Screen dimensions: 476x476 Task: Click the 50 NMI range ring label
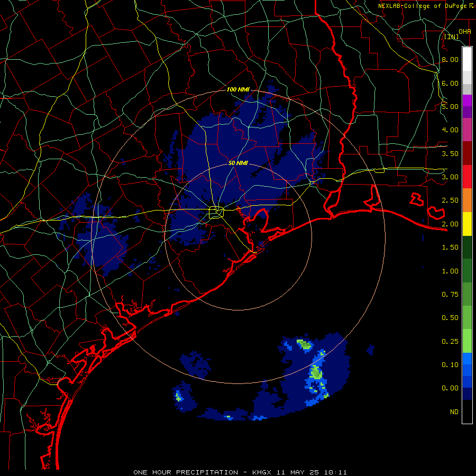[238, 163]
